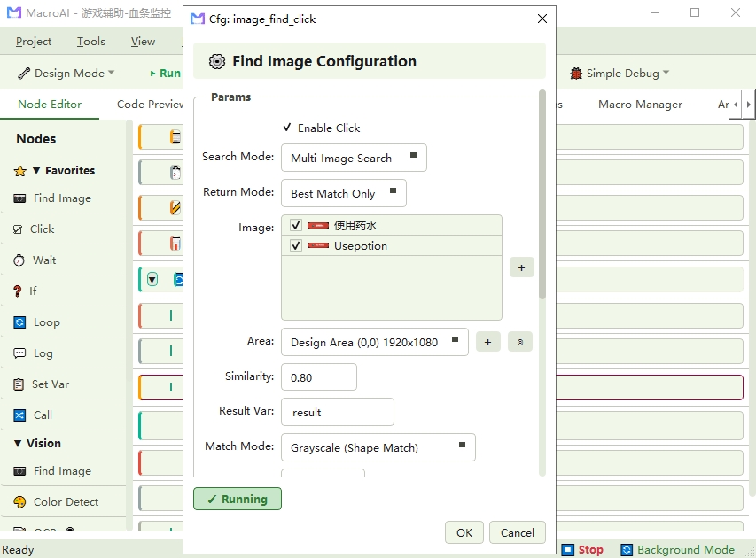756x558 pixels.
Task: Select the Wait node clock icon
Action: tap(19, 260)
